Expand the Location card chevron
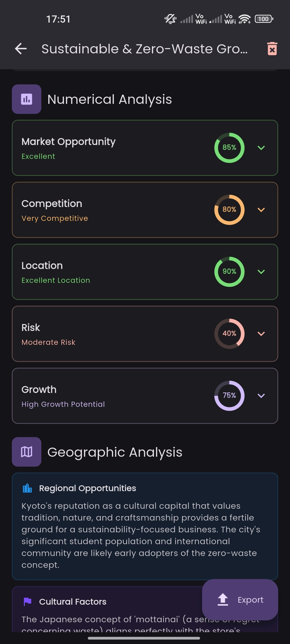Image resolution: width=290 pixels, height=644 pixels. [261, 272]
